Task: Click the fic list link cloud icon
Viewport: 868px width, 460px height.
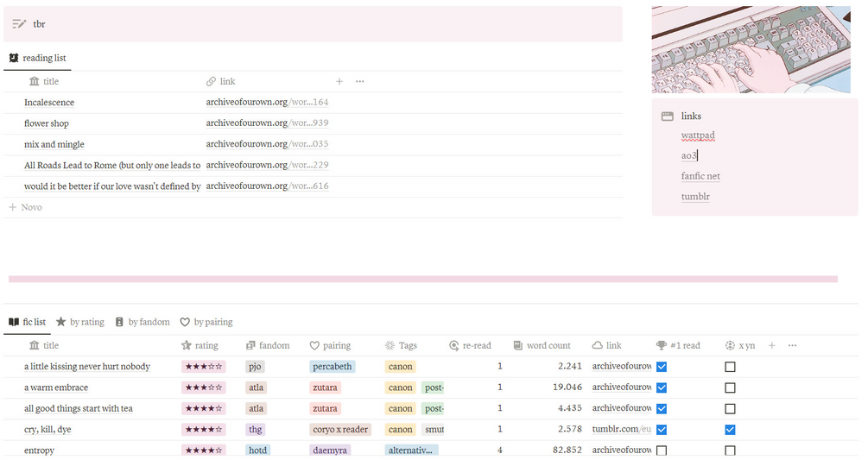Action: pyautogui.click(x=598, y=345)
